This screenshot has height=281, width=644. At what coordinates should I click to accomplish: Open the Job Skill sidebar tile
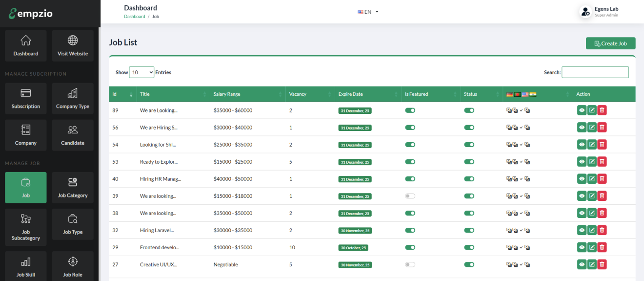[26, 266]
